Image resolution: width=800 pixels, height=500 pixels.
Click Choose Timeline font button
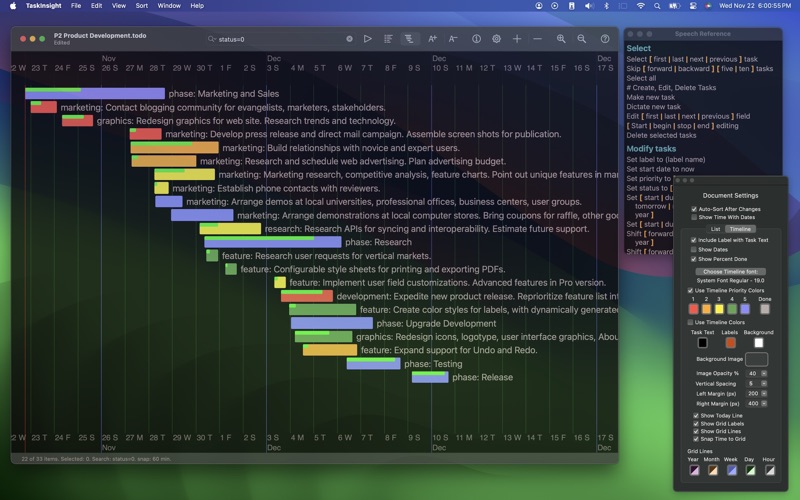pyautogui.click(x=731, y=271)
